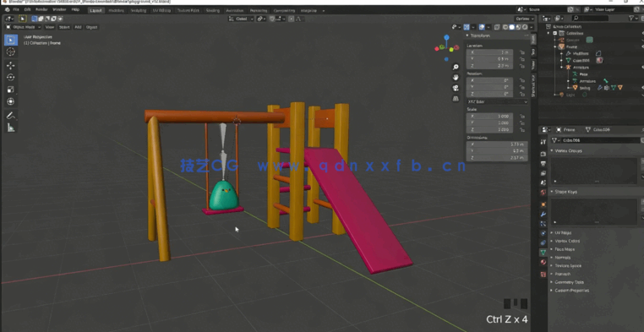
Task: Open the Object Mode dropdown
Action: click(x=24, y=27)
